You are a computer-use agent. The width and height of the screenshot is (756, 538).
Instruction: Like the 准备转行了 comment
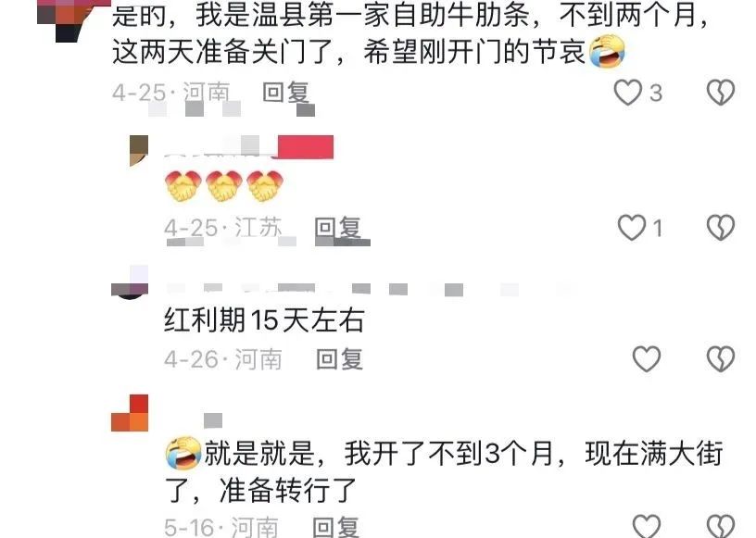tap(646, 526)
